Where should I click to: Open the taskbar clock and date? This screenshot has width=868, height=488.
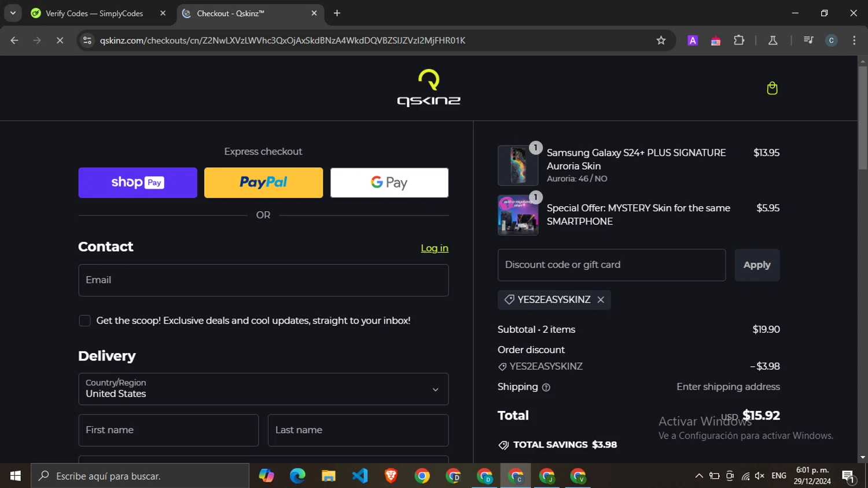tap(812, 476)
